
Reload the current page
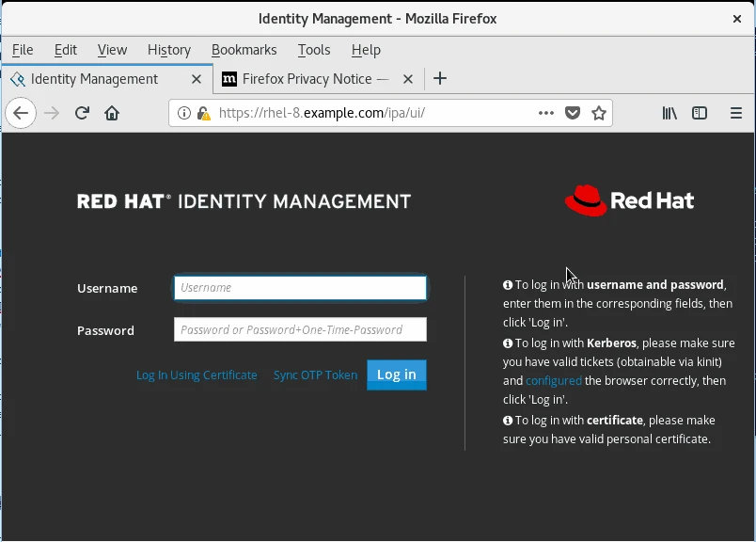coord(82,113)
